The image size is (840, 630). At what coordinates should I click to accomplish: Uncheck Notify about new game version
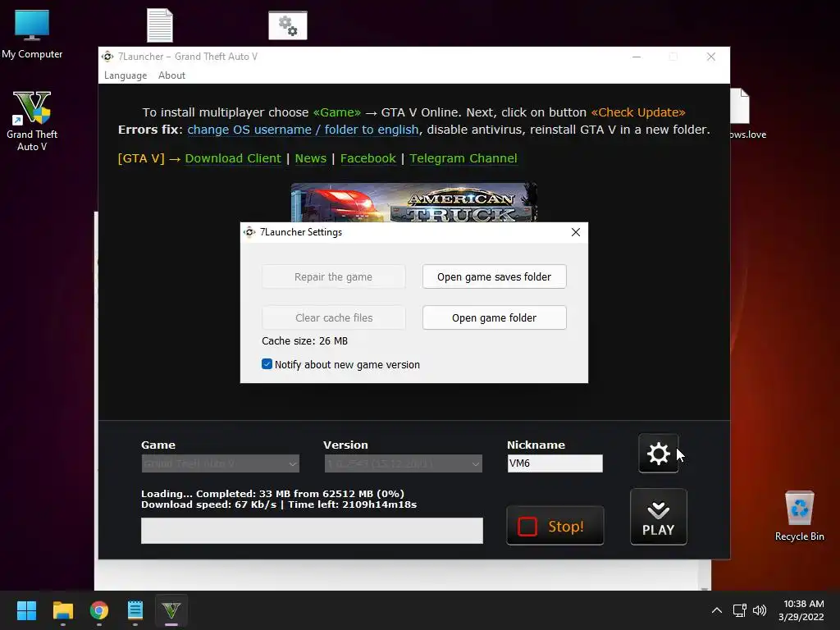pyautogui.click(x=267, y=364)
